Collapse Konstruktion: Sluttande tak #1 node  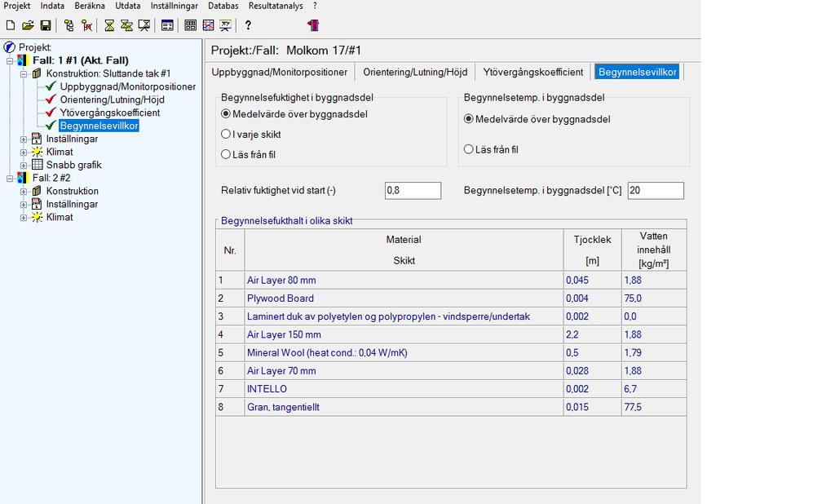pos(24,74)
